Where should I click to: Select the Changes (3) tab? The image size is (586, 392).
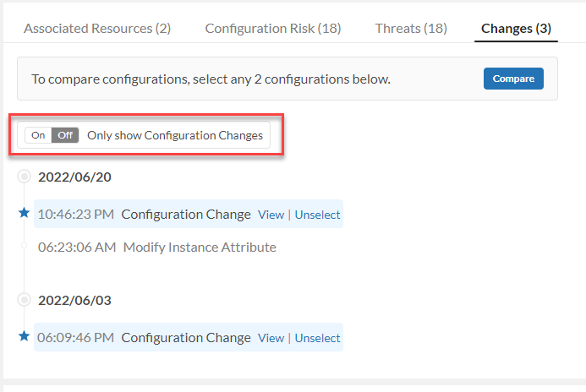516,29
